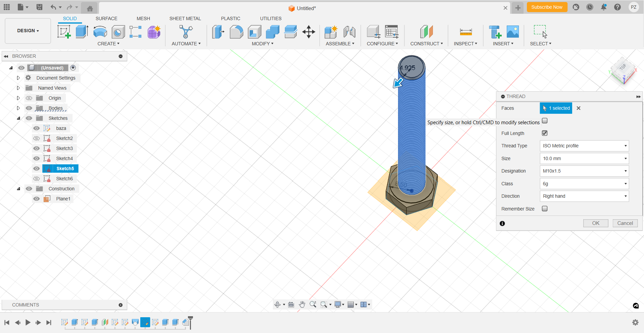Screen dimensions: 644x333
Task: Switch to the SURFACE tab
Action: (106, 18)
